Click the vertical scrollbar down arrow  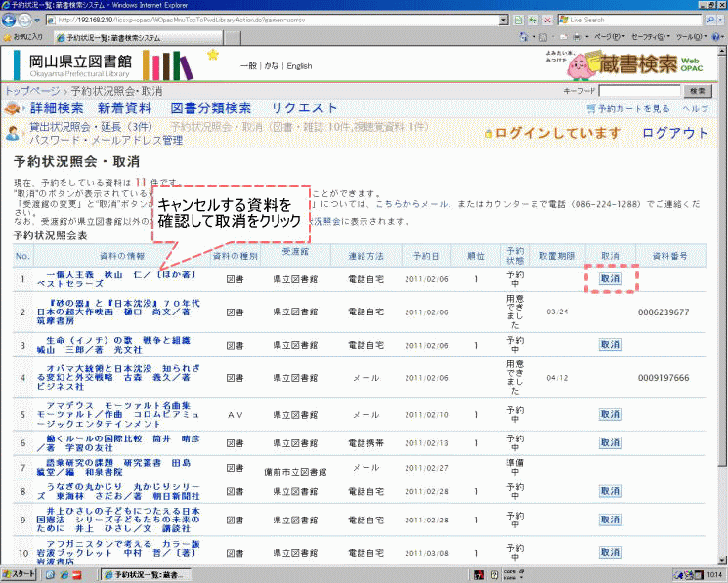722,560
